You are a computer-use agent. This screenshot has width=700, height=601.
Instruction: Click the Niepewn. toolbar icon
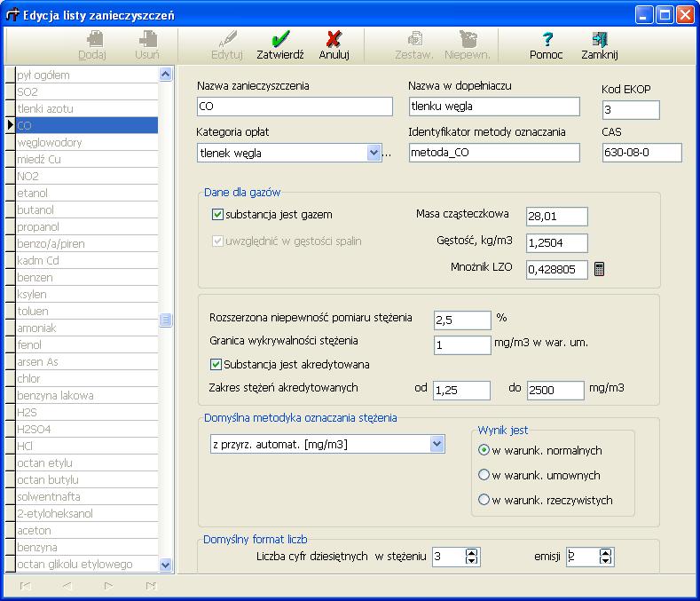coord(468,45)
